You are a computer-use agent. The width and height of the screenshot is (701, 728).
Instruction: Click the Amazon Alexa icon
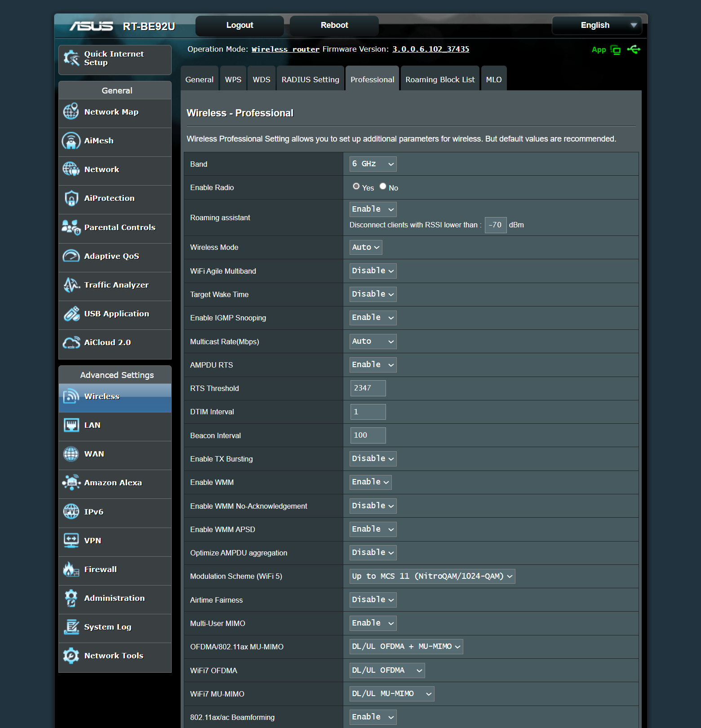71,482
